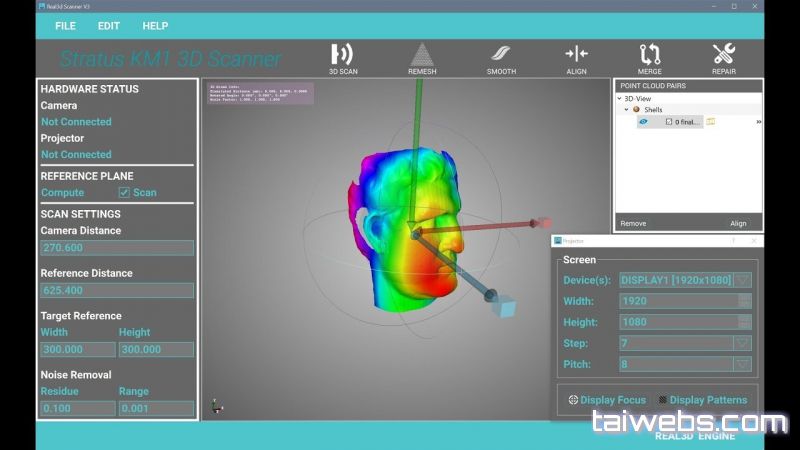
Task: Click Compute under Reference Plane
Action: click(62, 192)
